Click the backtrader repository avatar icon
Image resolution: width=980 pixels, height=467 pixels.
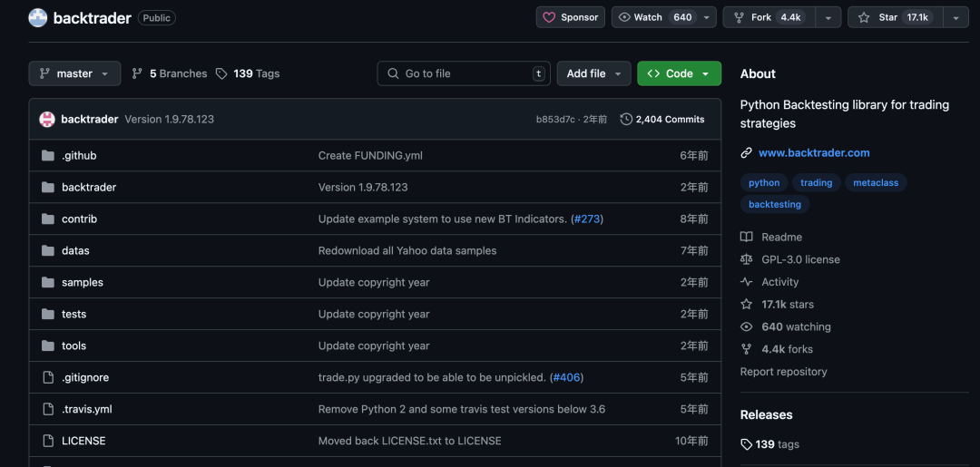pos(38,17)
